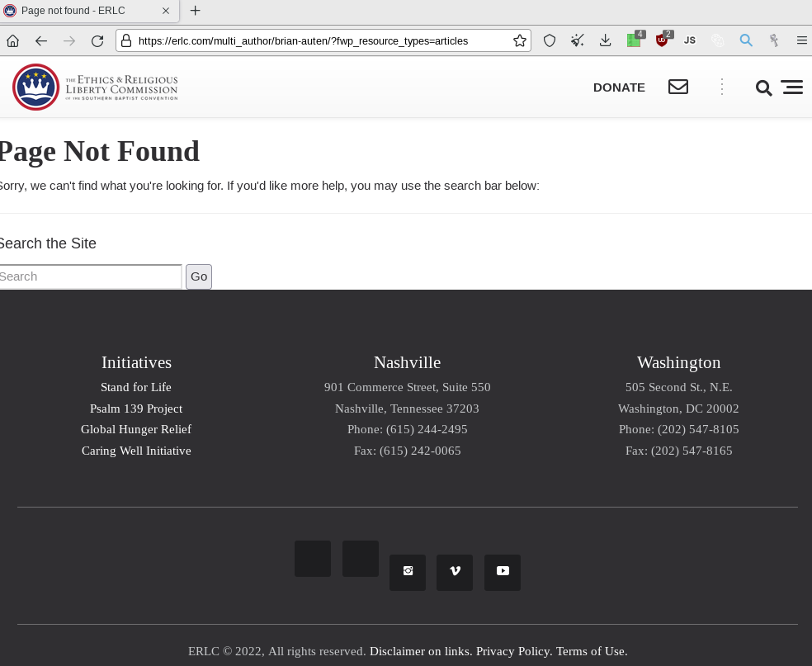Click the browser Home icon
Image resolution: width=812 pixels, height=666 pixels.
pos(13,41)
